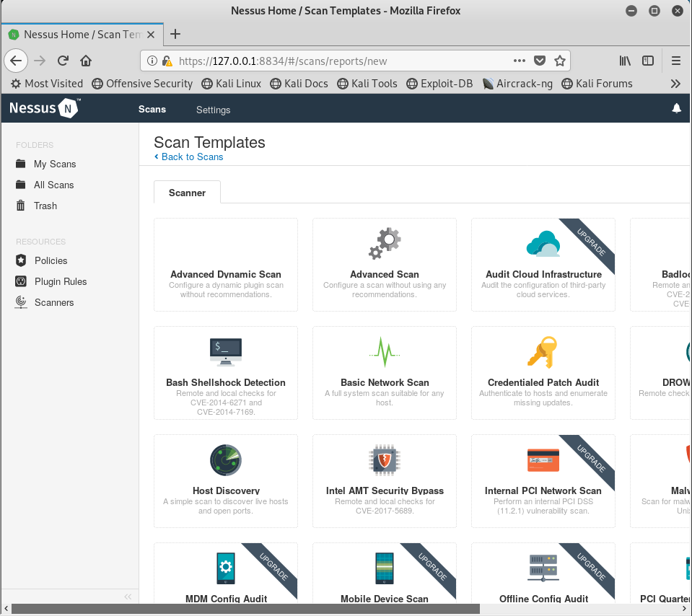Click the Intel AMT Security Bypass chip icon

(385, 459)
